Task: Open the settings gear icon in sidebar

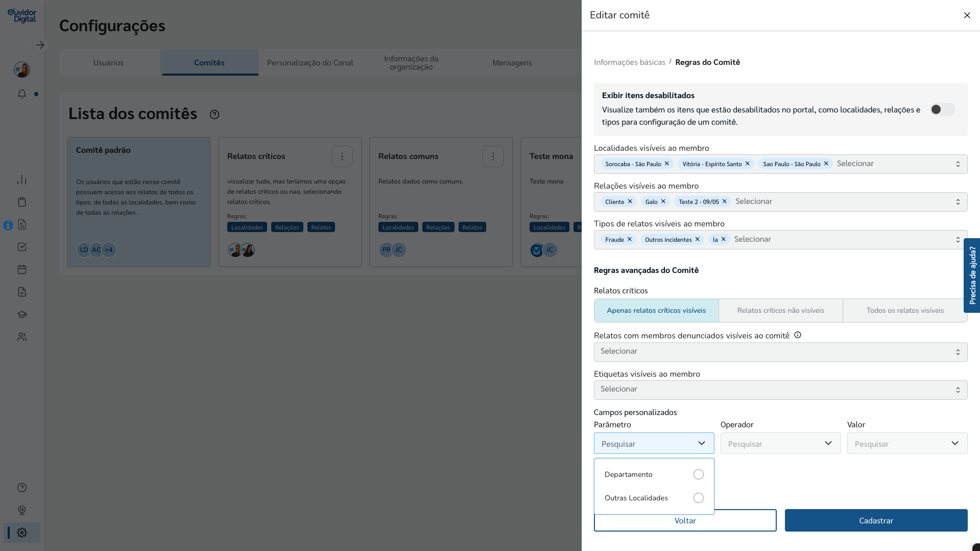Action: point(22,533)
